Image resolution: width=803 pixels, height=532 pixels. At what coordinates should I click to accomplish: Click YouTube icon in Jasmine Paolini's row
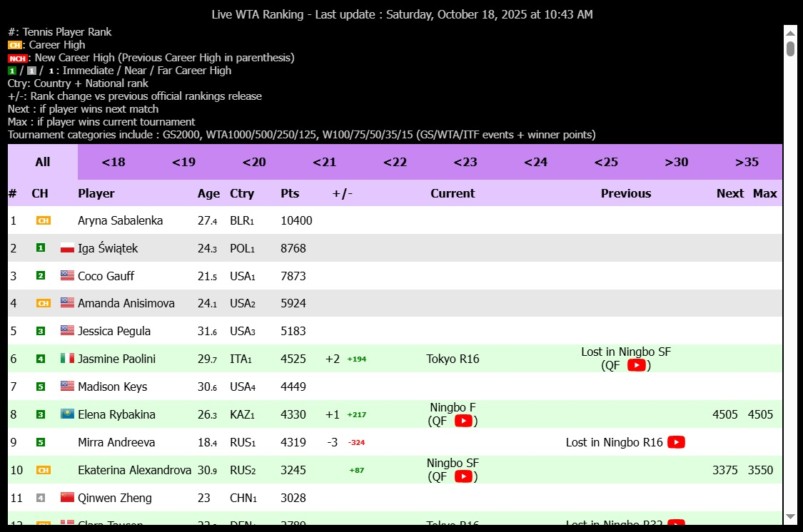click(636, 365)
